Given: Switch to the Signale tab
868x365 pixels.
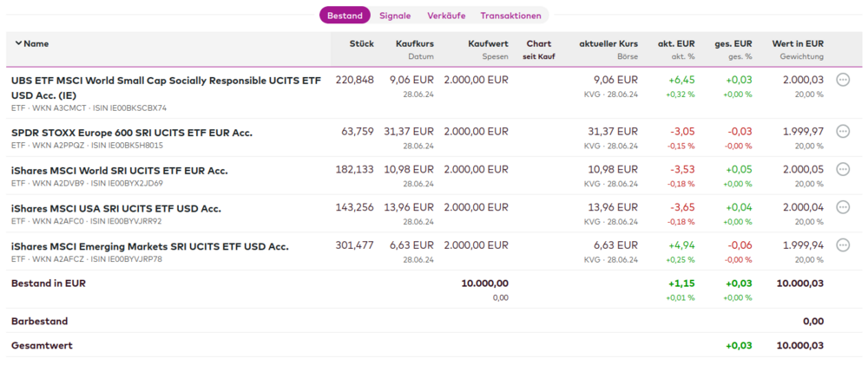Looking at the screenshot, I should click(x=395, y=16).
